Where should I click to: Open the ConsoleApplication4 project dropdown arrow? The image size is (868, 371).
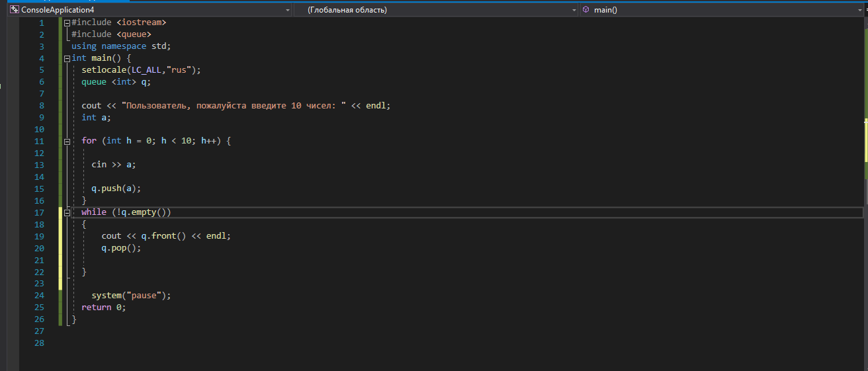point(287,11)
